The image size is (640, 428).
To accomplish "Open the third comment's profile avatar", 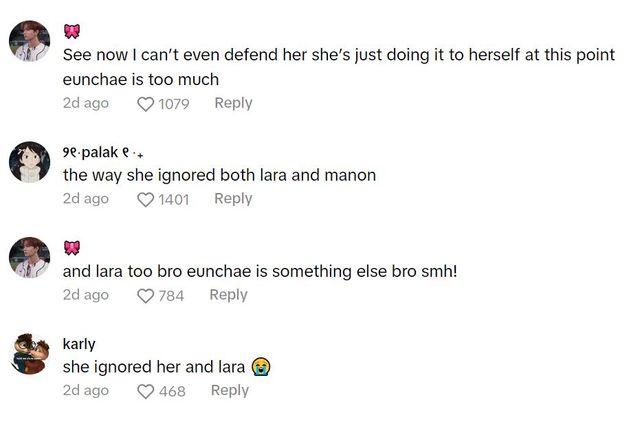I will (29, 256).
